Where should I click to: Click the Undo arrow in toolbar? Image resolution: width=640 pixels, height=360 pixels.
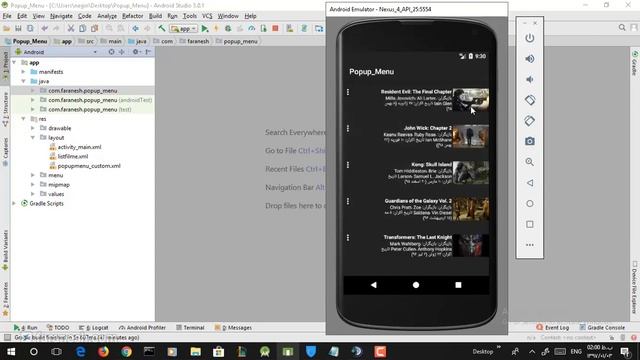click(x=44, y=28)
